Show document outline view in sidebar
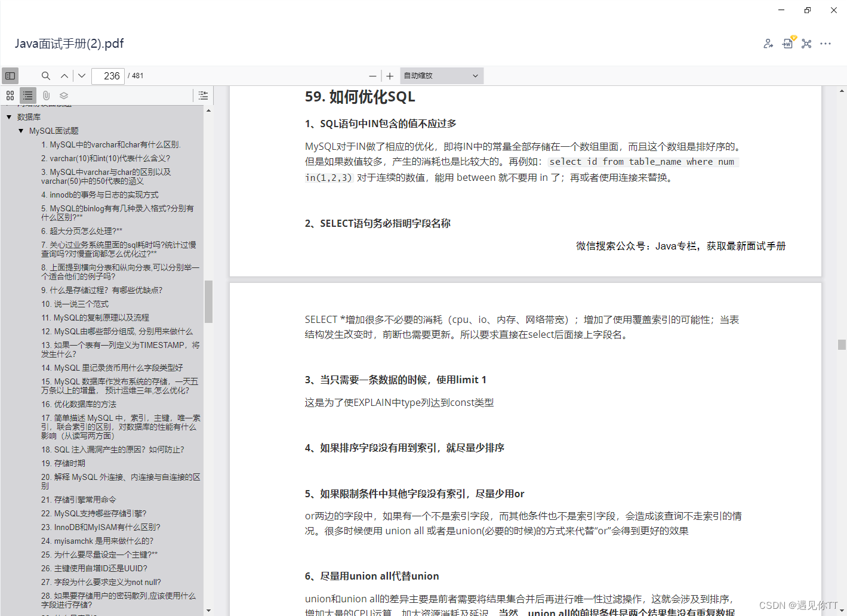Image resolution: width=847 pixels, height=616 pixels. click(x=28, y=96)
